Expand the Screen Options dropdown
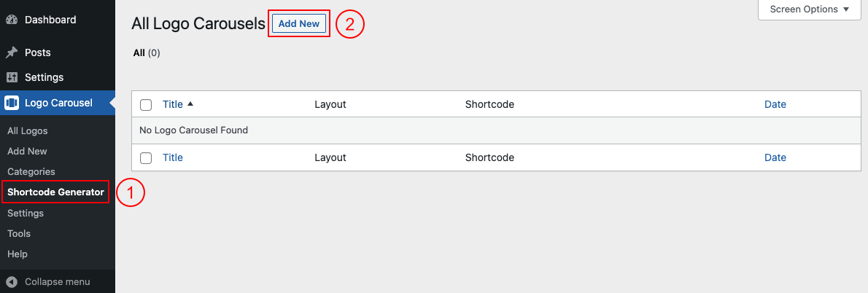Image resolution: width=868 pixels, height=293 pixels. [x=810, y=9]
